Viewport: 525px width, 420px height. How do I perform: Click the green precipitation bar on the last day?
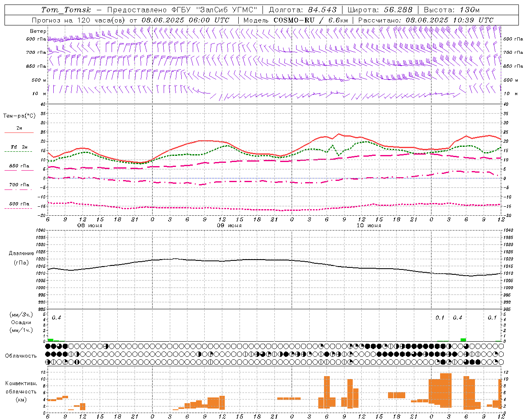click(463, 340)
